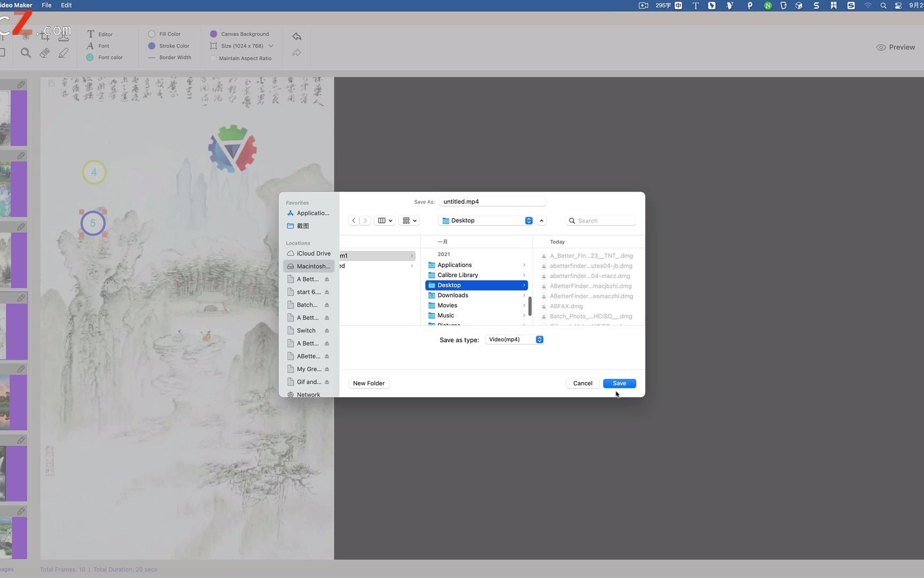Select the stamp tool in the toolbar
924x578 pixels.
[64, 36]
